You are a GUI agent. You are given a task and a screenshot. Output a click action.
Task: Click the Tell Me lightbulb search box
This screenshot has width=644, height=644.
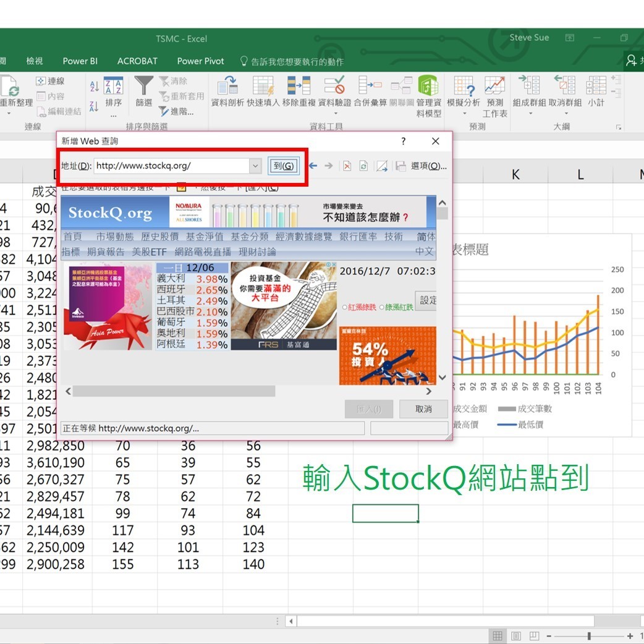coord(292,62)
